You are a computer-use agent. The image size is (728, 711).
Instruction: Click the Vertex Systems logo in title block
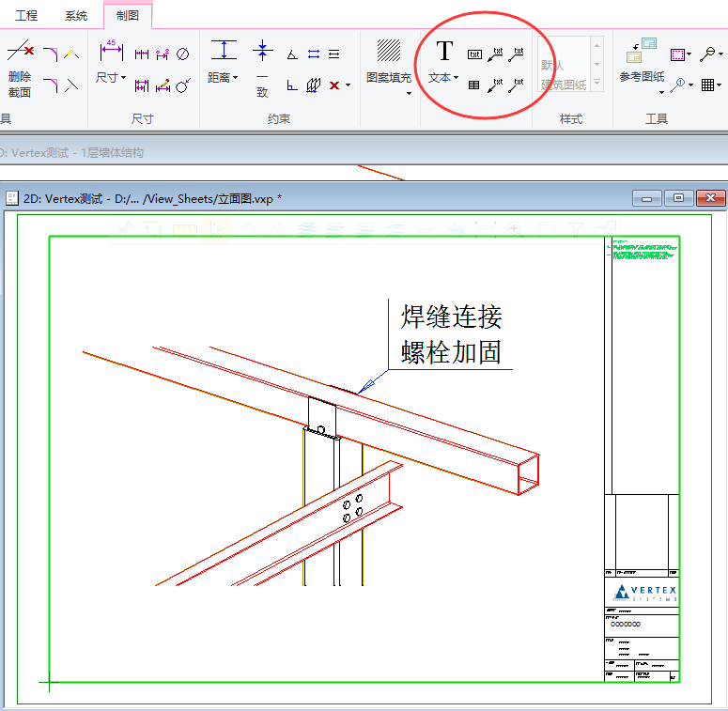pyautogui.click(x=645, y=593)
